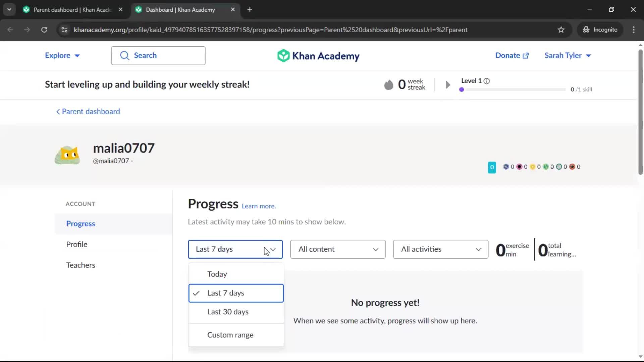Collapse the Last 7 days dropdown

(x=235, y=249)
